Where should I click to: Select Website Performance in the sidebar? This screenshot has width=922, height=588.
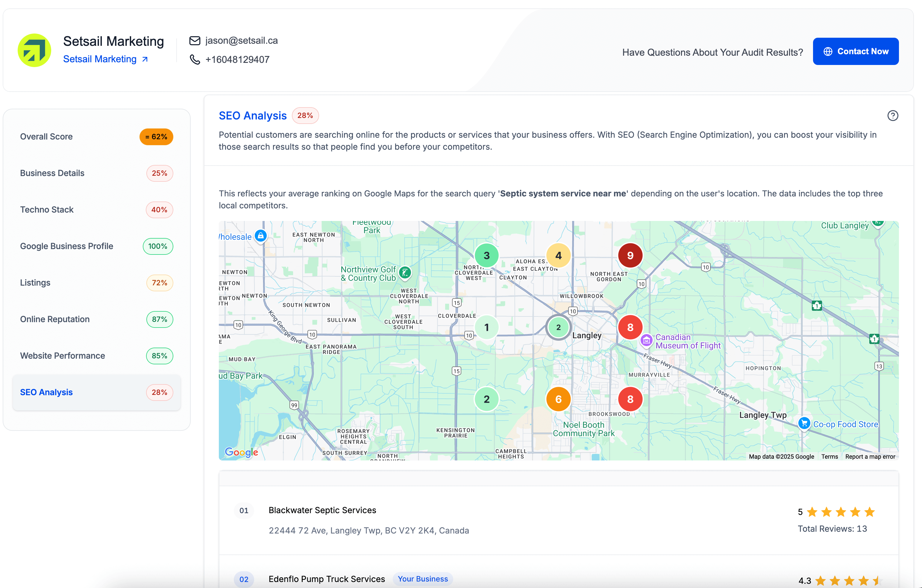[96, 356]
